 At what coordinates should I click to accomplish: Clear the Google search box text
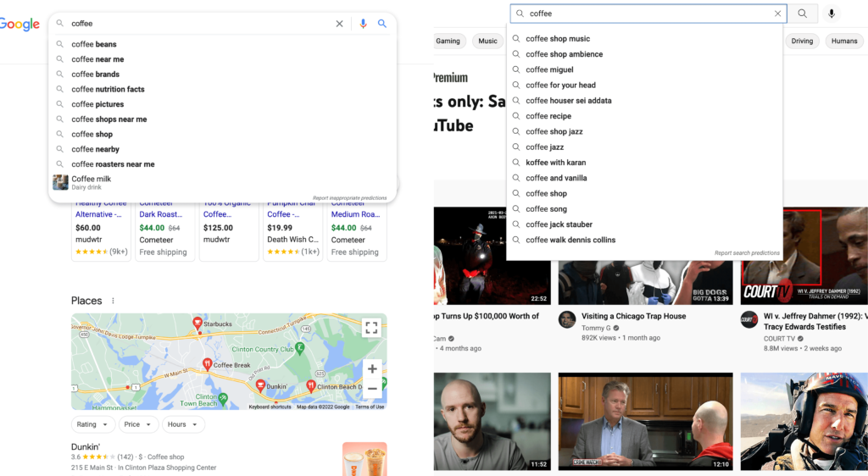339,24
